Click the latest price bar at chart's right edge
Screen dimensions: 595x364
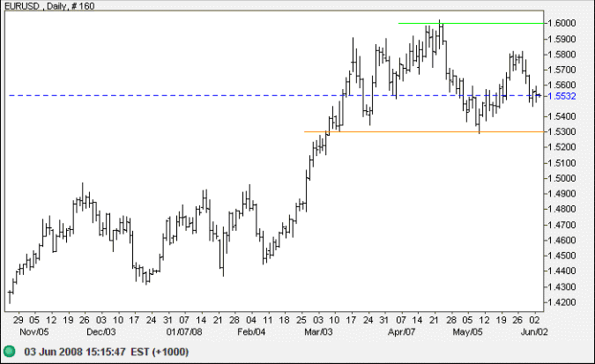coord(539,95)
